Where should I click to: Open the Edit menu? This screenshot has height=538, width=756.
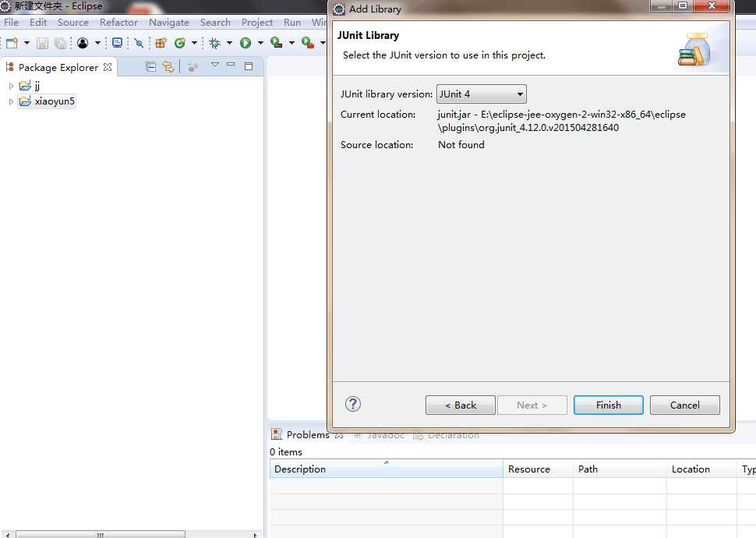point(38,22)
